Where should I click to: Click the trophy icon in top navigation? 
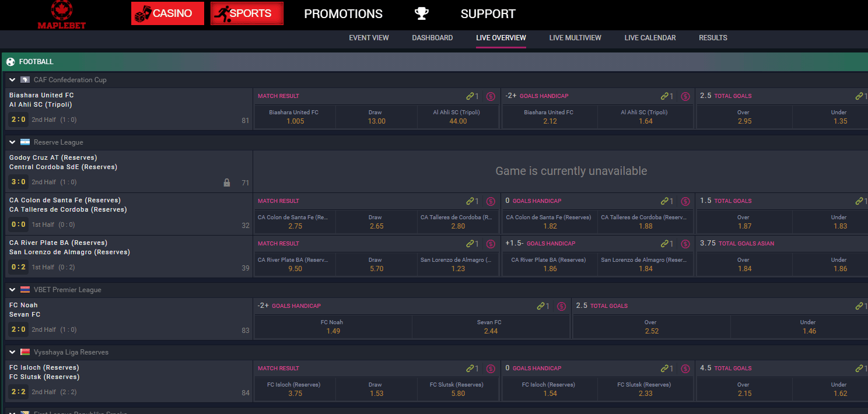pyautogui.click(x=421, y=14)
